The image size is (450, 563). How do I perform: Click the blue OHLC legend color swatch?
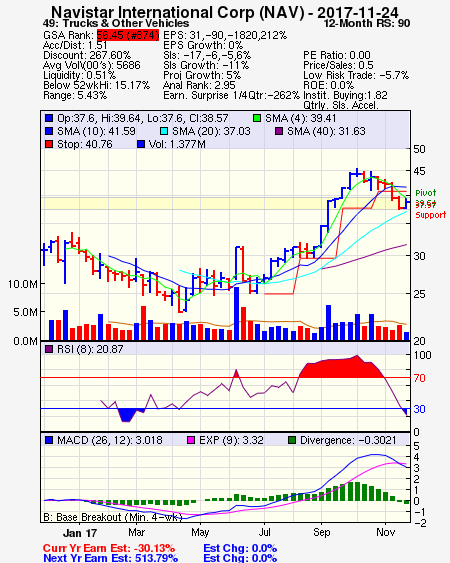[49, 118]
